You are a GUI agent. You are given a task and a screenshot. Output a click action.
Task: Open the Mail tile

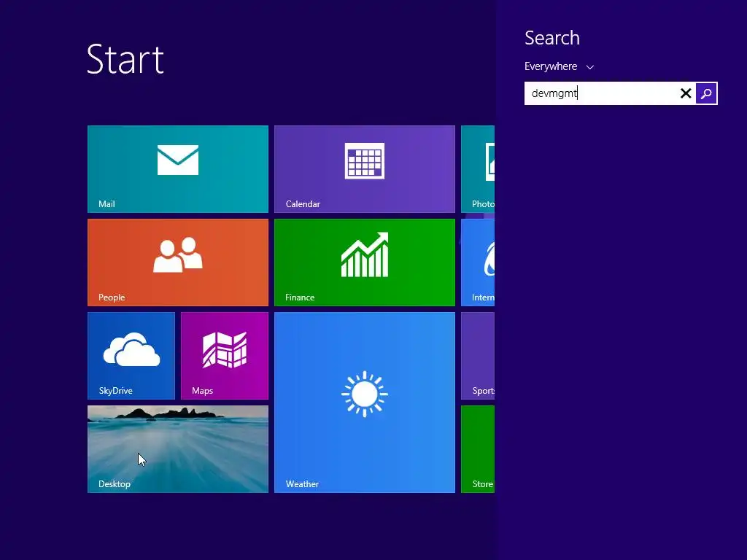tap(178, 169)
